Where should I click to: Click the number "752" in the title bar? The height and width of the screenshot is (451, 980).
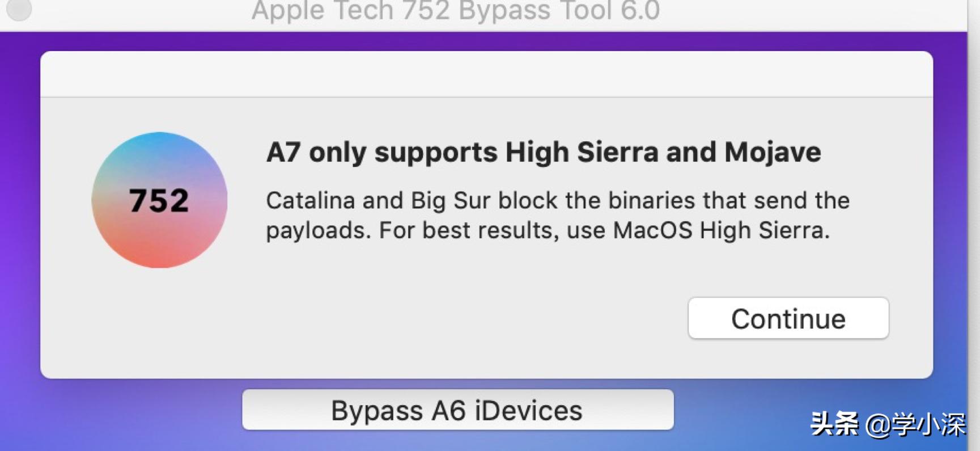pyautogui.click(x=426, y=10)
